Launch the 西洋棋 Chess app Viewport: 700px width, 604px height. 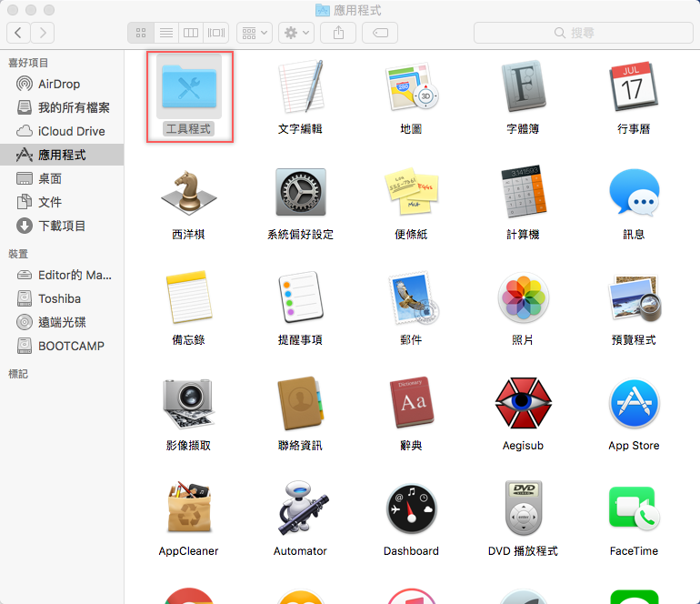[189, 192]
